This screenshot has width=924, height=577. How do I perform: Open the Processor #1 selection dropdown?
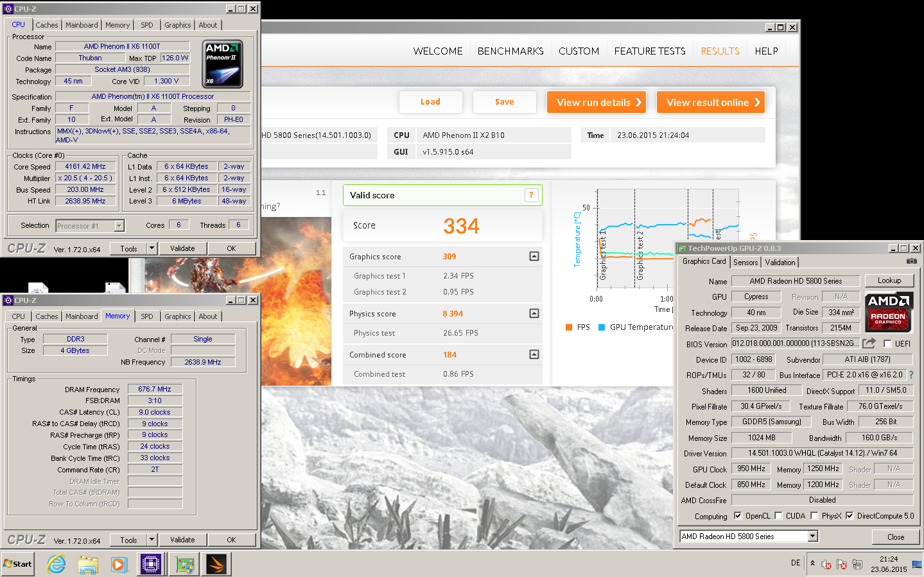coord(119,225)
